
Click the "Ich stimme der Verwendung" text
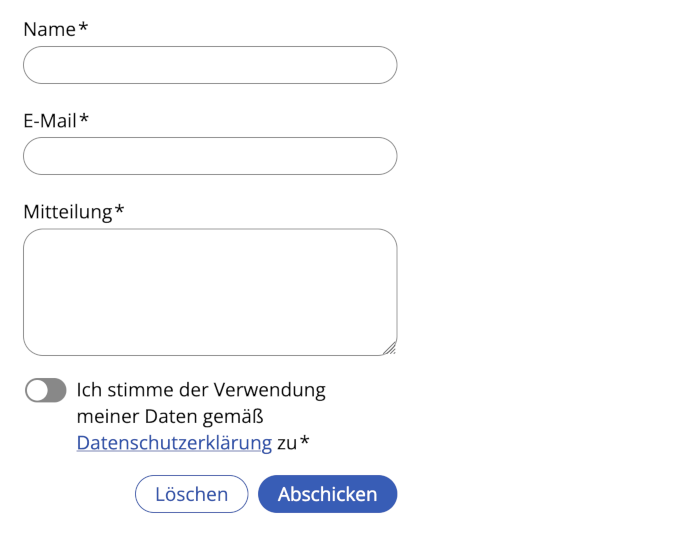point(201,390)
